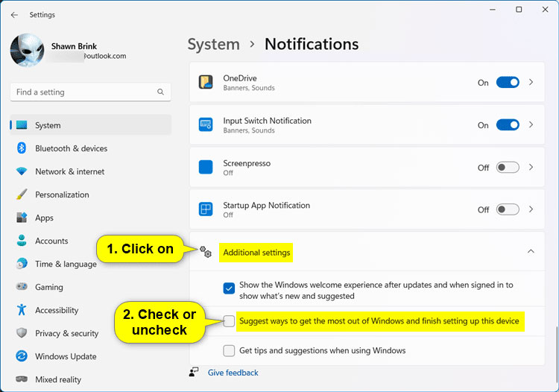This screenshot has width=559, height=392.
Task: Click the Screenpresso app name text
Action: pos(247,163)
